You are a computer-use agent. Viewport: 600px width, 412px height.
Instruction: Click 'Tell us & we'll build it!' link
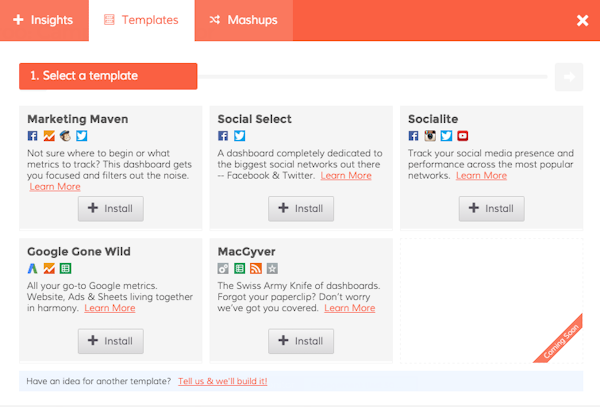tap(223, 381)
